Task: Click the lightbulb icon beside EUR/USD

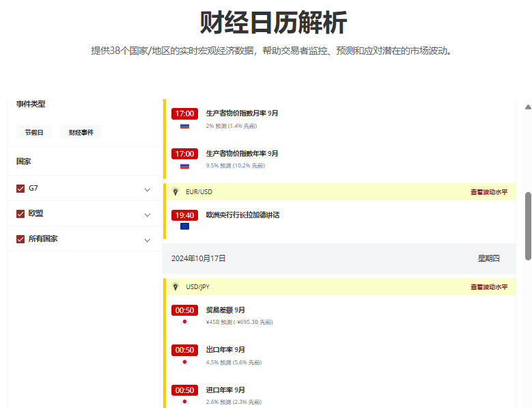Action: (x=176, y=192)
